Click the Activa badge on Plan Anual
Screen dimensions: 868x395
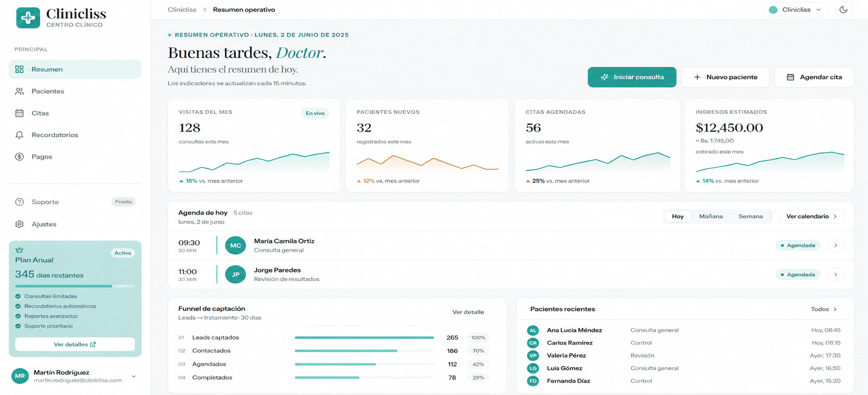(123, 253)
